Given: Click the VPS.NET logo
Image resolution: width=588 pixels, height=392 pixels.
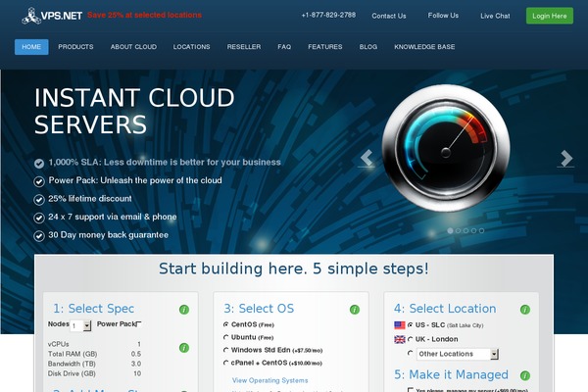Looking at the screenshot, I should pyautogui.click(x=52, y=16).
